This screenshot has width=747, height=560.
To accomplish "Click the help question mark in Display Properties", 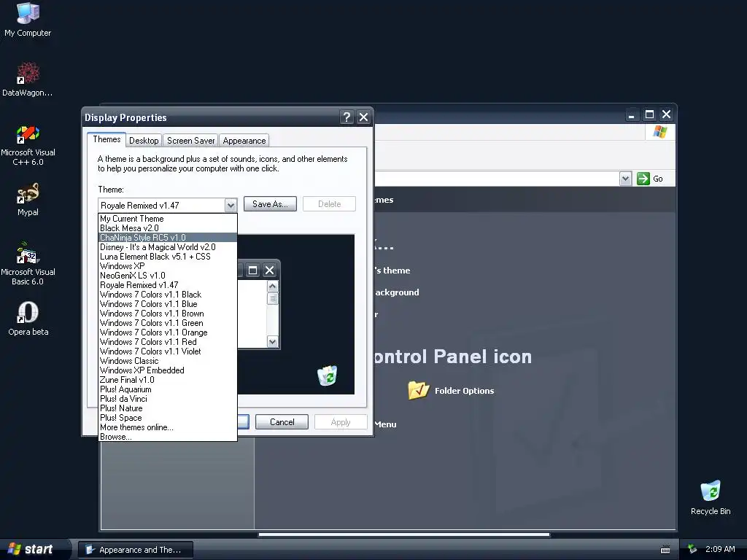I will click(x=347, y=117).
